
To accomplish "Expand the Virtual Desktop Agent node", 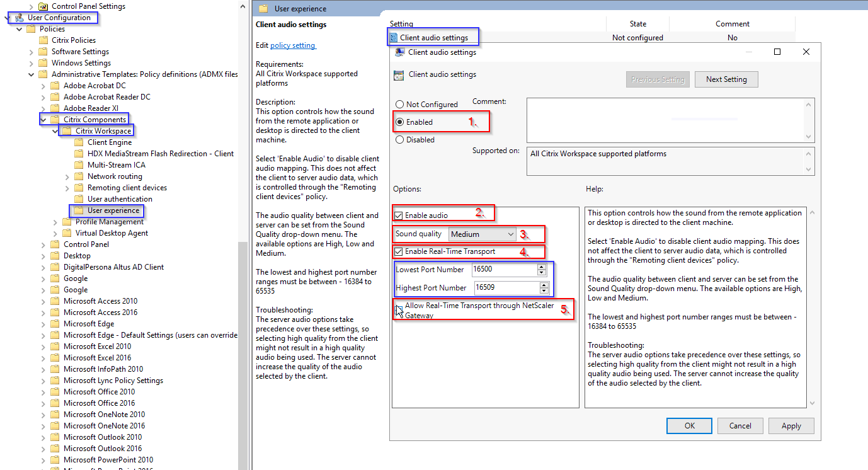I will click(55, 233).
